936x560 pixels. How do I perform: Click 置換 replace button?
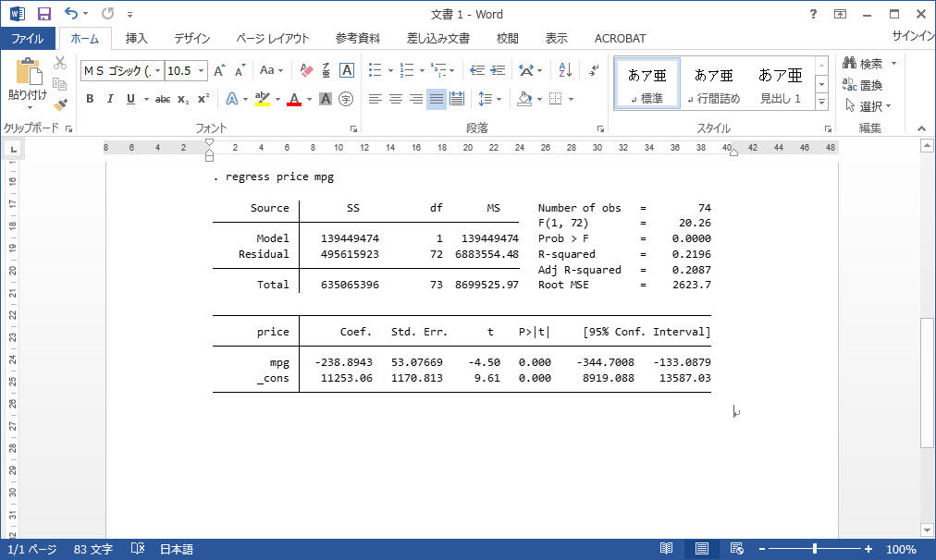tap(863, 85)
